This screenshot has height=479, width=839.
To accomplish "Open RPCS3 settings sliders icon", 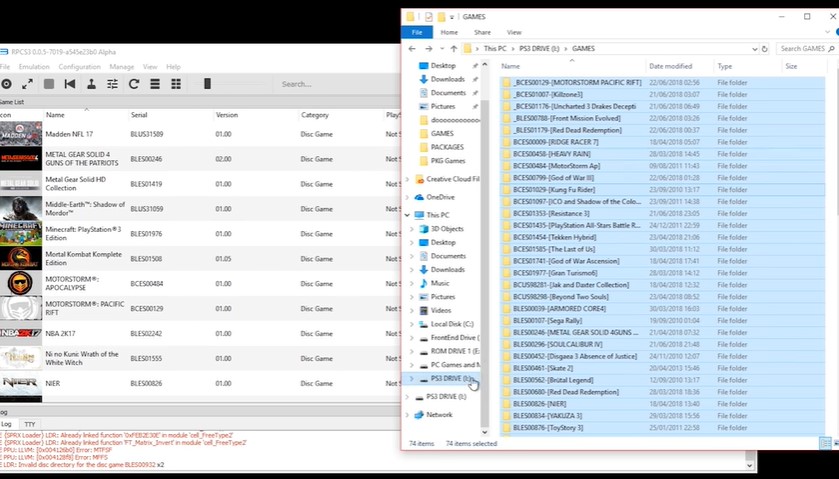I will point(112,84).
